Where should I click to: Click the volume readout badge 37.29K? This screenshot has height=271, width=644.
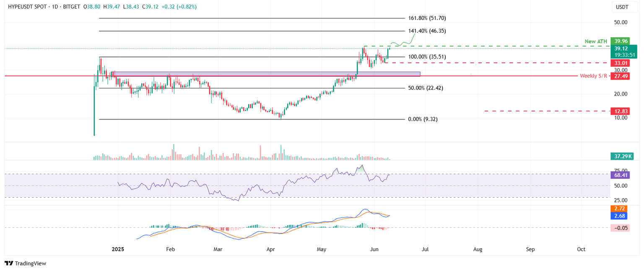coord(621,155)
